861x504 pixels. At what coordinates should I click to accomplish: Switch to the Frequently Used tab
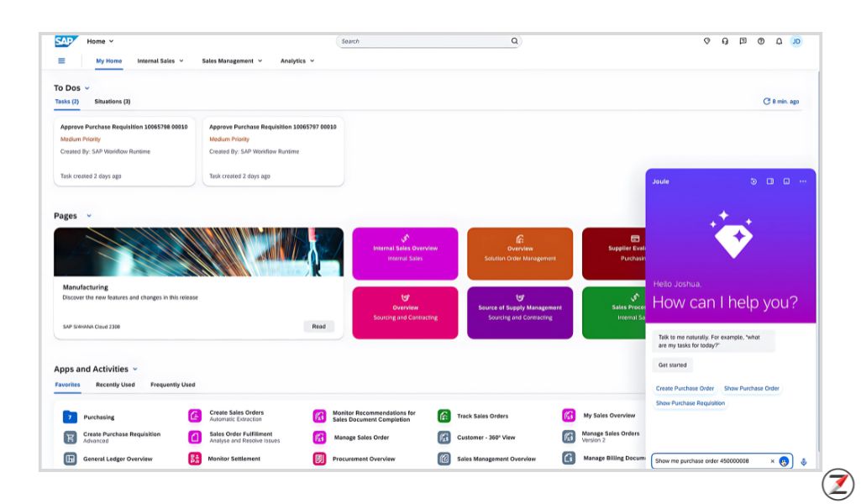[x=173, y=385]
